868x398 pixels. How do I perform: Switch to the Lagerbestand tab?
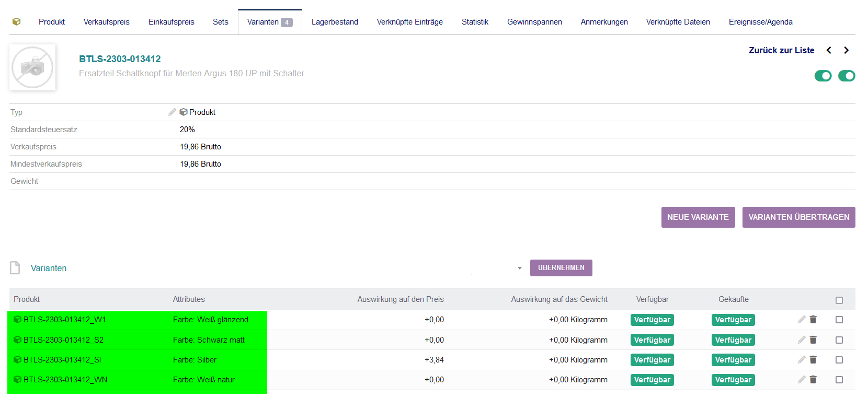[335, 22]
